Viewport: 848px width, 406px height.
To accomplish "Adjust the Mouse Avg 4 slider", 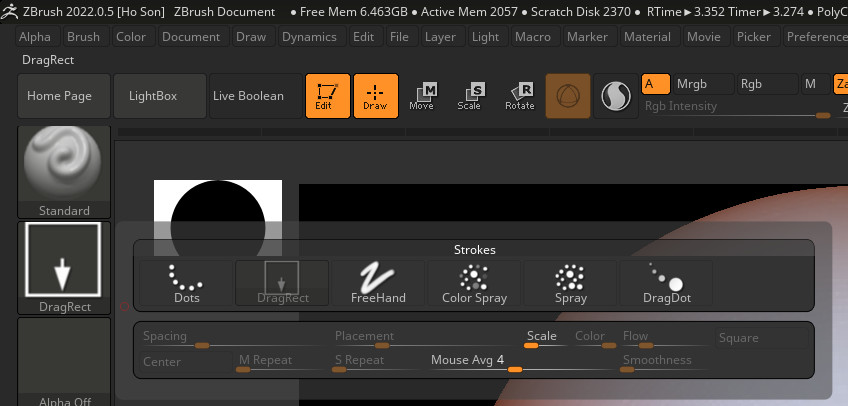I will click(522, 362).
